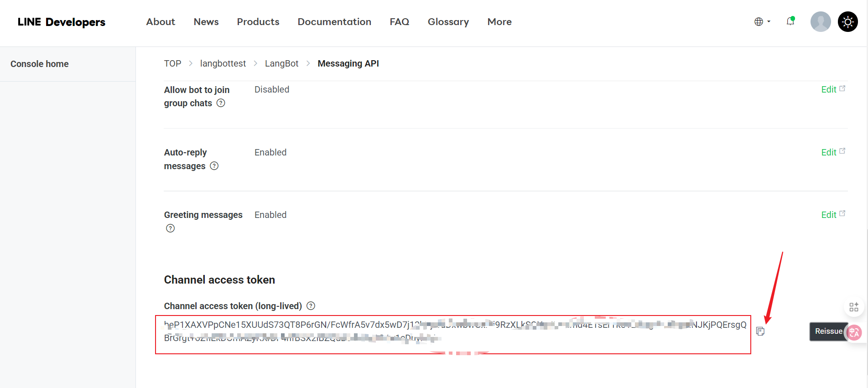Click the Auto-reply messages label
This screenshot has width=868, height=388.
click(185, 159)
